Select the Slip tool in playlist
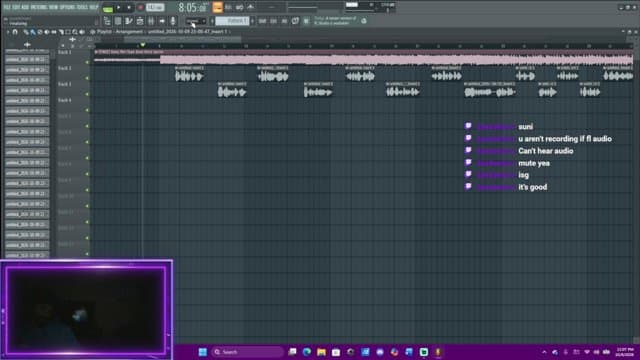 pos(53,32)
